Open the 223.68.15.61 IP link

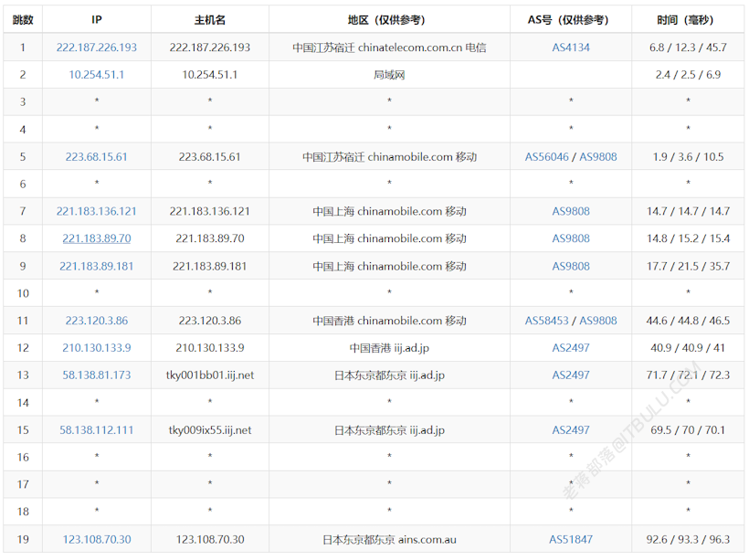97,157
